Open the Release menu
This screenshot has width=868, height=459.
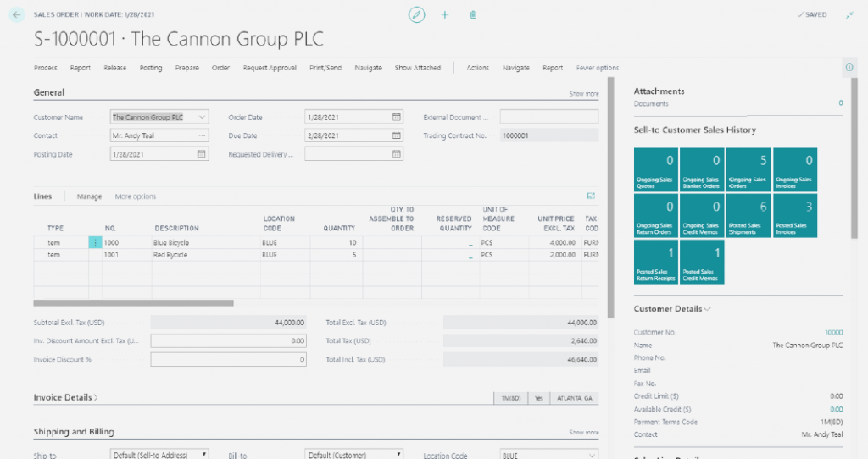point(115,68)
